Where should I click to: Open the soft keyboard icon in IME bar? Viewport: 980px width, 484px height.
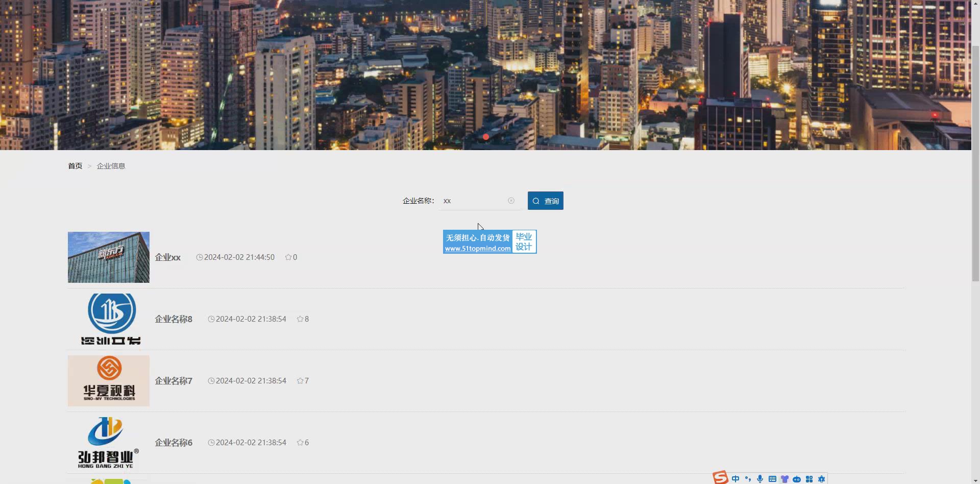772,479
